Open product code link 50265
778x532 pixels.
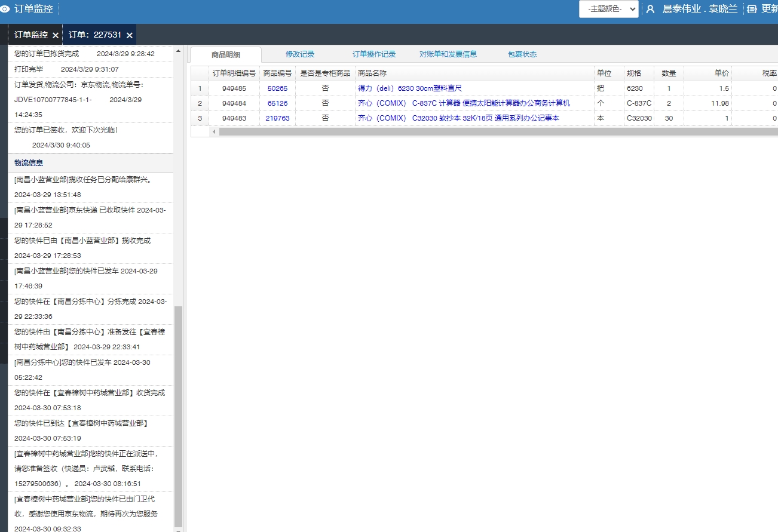point(277,88)
